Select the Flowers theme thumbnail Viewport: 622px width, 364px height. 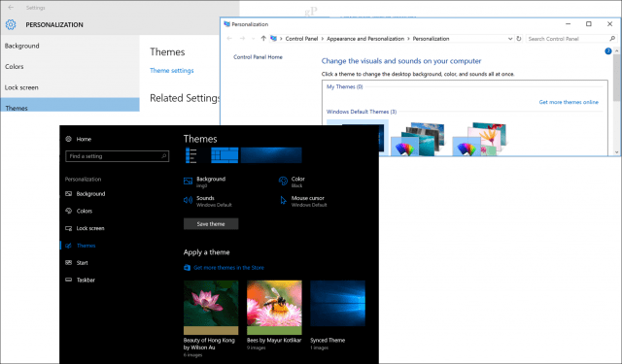click(480, 138)
